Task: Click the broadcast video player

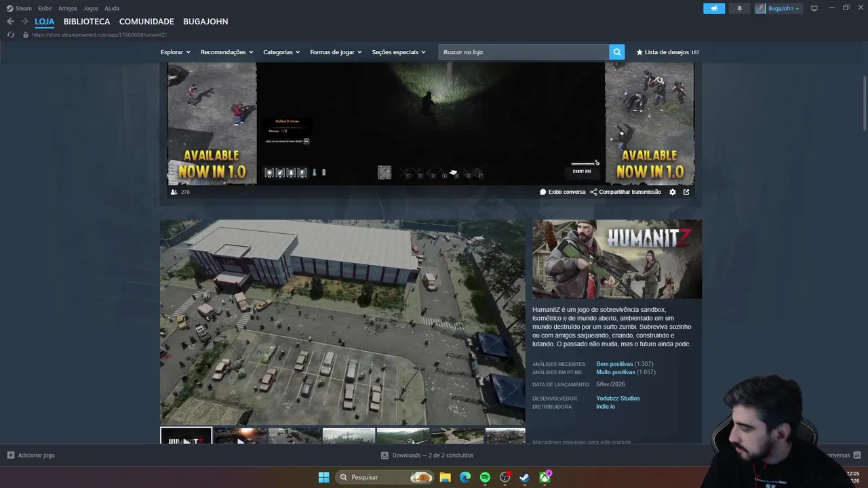Action: 431,123
